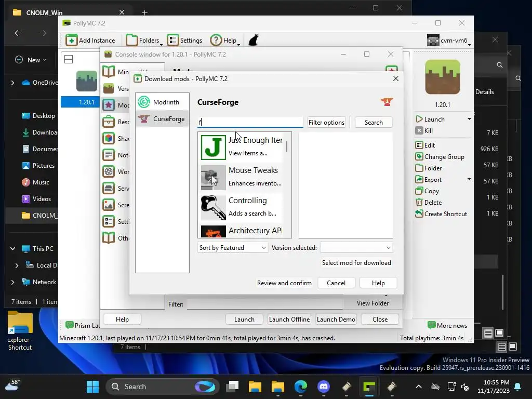
Task: Click Launch Offline in console window
Action: [289, 320]
